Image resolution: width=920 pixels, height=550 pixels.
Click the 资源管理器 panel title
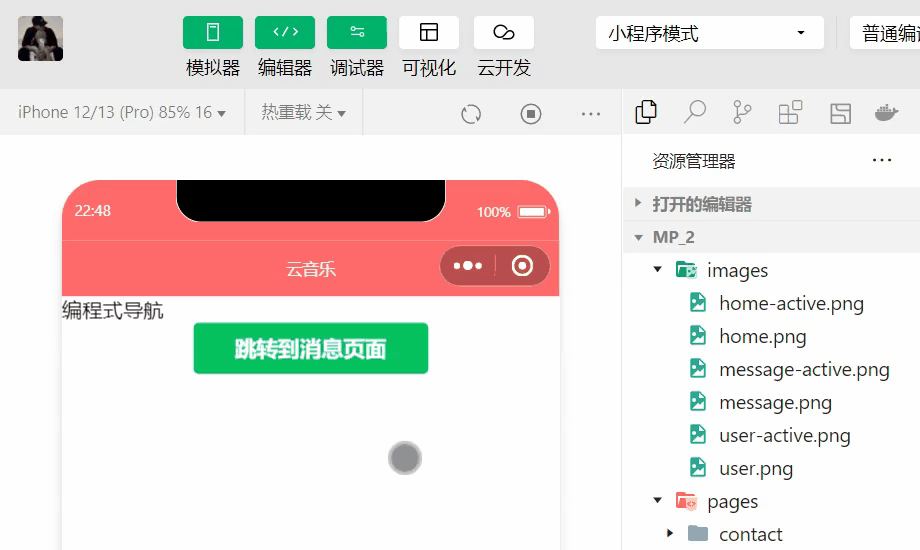click(694, 161)
